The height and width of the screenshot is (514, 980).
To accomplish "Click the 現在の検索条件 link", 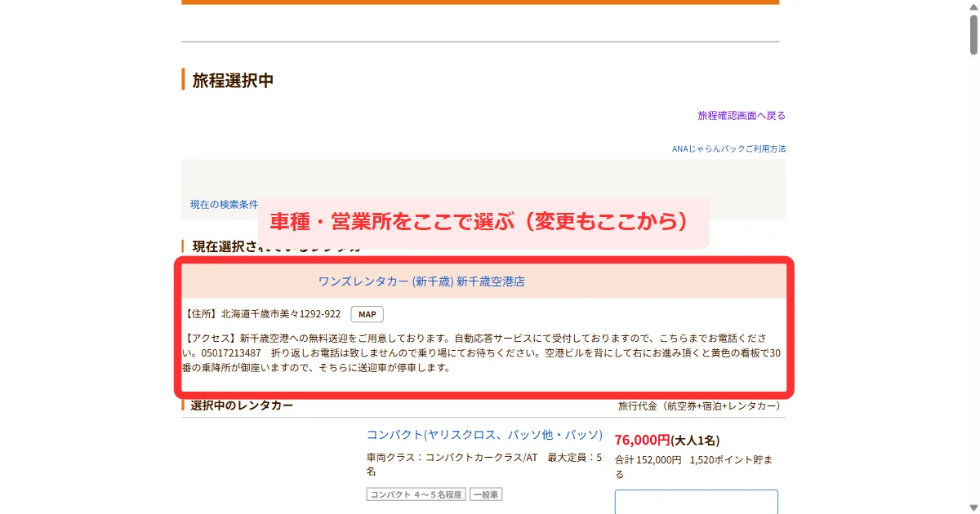I will [x=225, y=204].
